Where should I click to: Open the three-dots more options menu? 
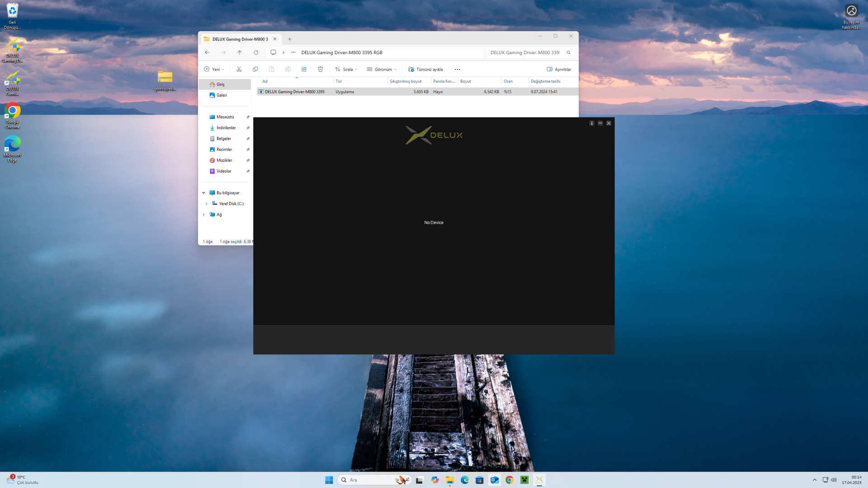(x=457, y=69)
